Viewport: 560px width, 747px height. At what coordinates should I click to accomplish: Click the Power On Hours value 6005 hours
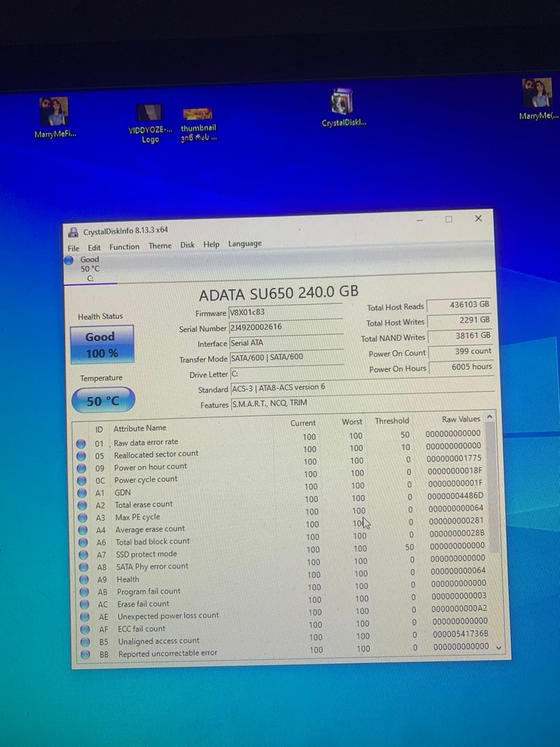point(461,368)
